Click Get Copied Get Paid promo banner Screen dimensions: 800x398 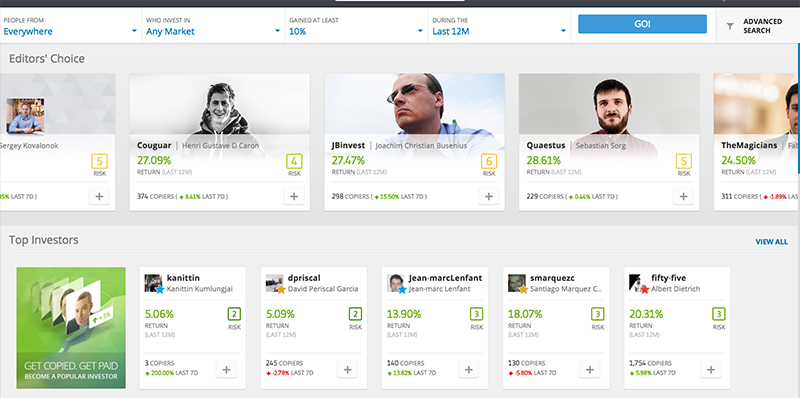pos(71,328)
